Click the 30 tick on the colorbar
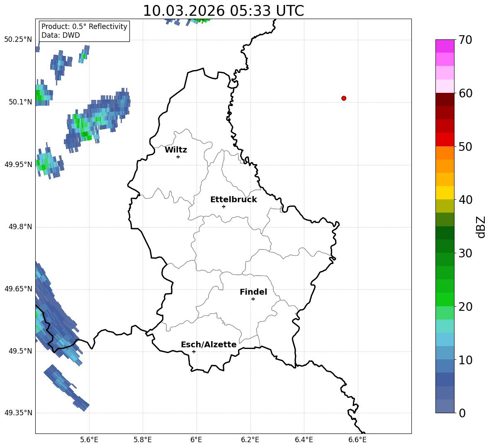Viewport: 491px width, 448px height. (465, 253)
